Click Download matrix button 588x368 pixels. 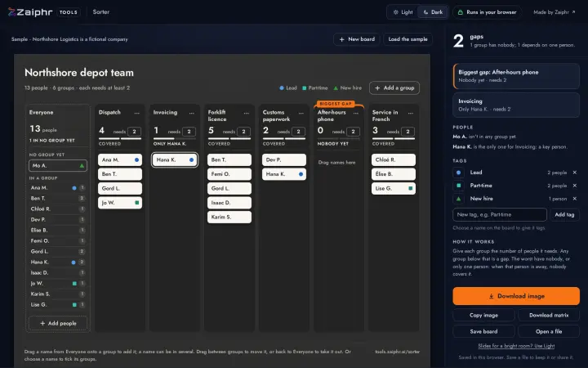click(x=549, y=315)
